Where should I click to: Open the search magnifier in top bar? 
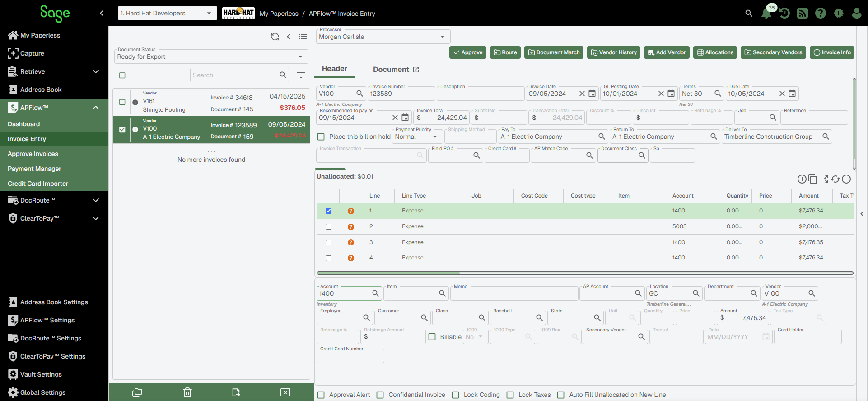749,14
